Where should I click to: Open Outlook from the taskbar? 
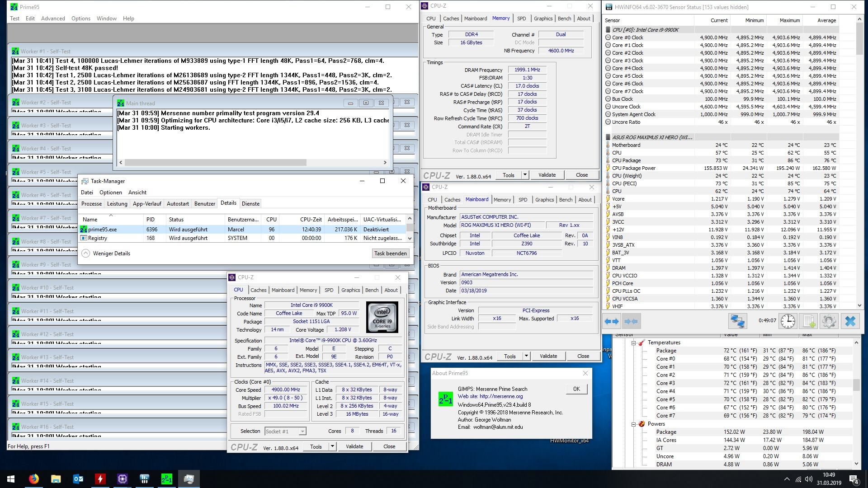pos(78,479)
